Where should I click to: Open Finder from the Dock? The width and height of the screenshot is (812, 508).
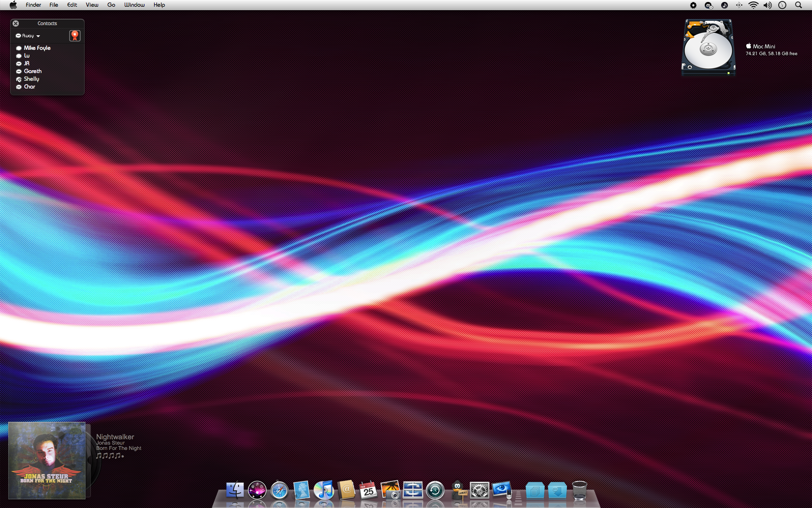click(x=235, y=490)
